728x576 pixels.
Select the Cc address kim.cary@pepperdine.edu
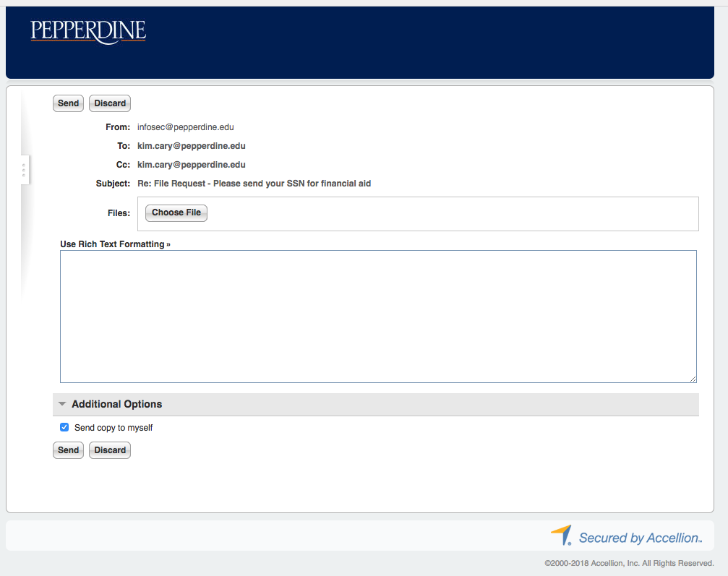(192, 165)
